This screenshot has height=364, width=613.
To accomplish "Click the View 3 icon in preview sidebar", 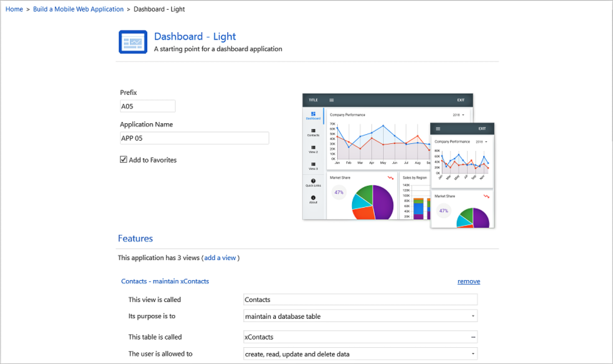I will pyautogui.click(x=313, y=164).
